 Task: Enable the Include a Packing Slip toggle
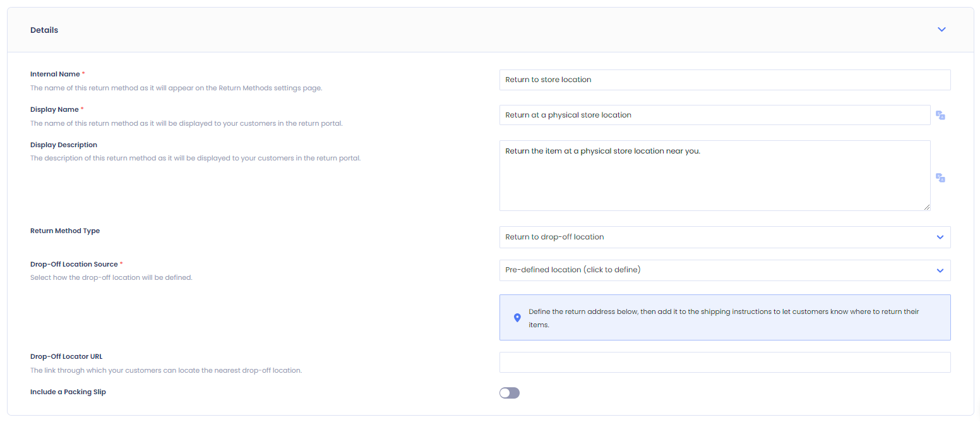tap(510, 393)
